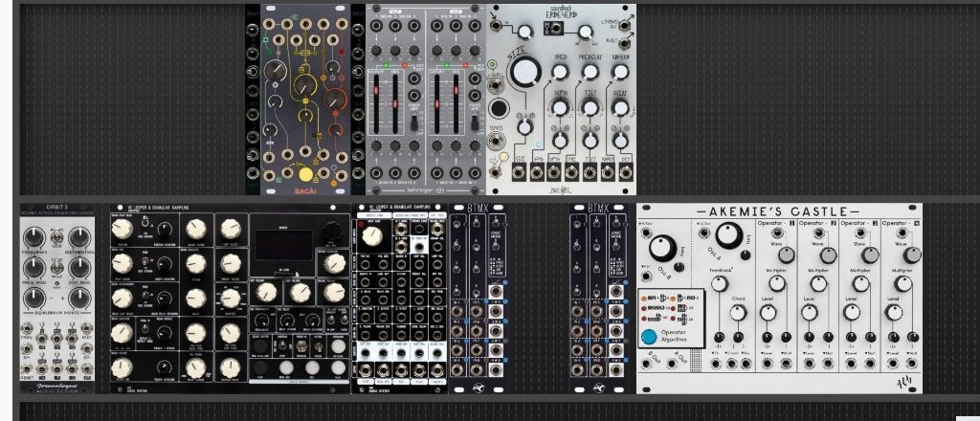Click the FREQ. MOD. knob on Orbit 3
Screen dimensions: 980x421
[x=33, y=267]
